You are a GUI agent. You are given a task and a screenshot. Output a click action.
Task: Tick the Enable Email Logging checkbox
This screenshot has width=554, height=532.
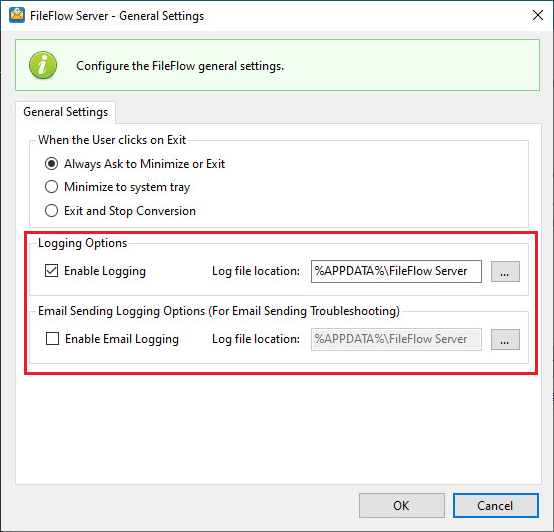(52, 339)
